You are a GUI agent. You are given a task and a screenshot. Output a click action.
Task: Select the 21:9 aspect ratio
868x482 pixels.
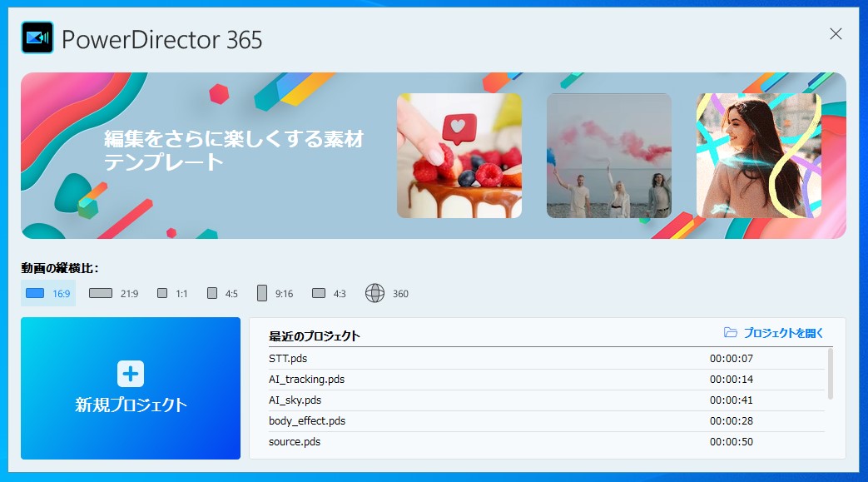tap(113, 294)
